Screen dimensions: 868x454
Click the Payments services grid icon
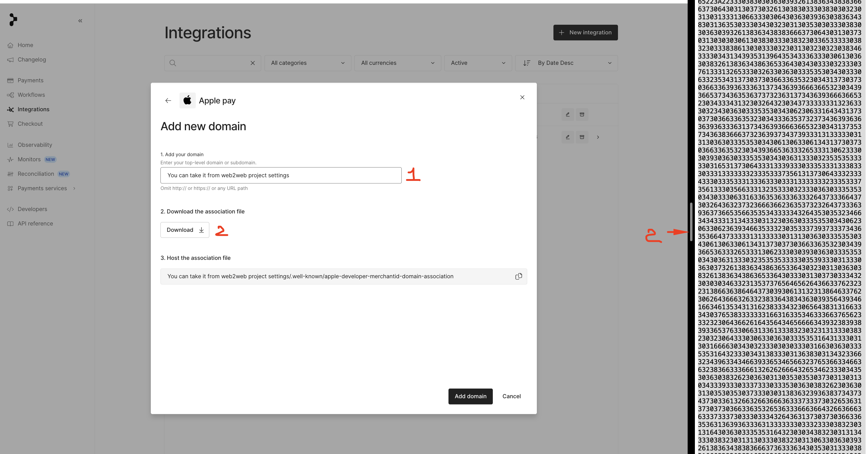[x=11, y=188]
